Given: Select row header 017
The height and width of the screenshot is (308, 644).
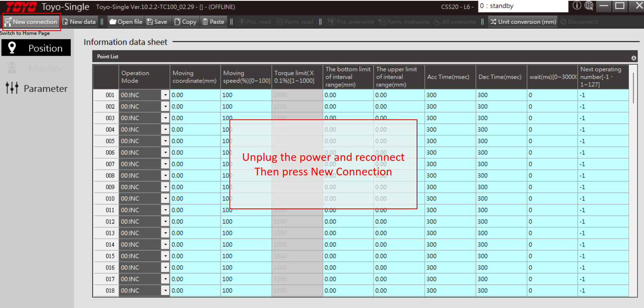Looking at the screenshot, I should [106, 279].
